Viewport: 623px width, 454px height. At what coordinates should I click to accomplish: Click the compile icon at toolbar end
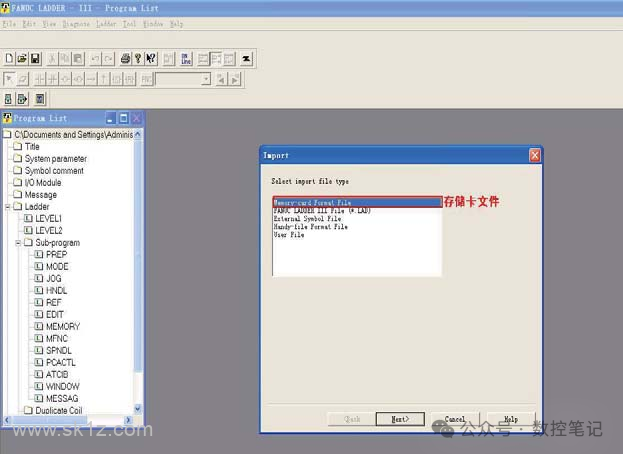point(246,59)
